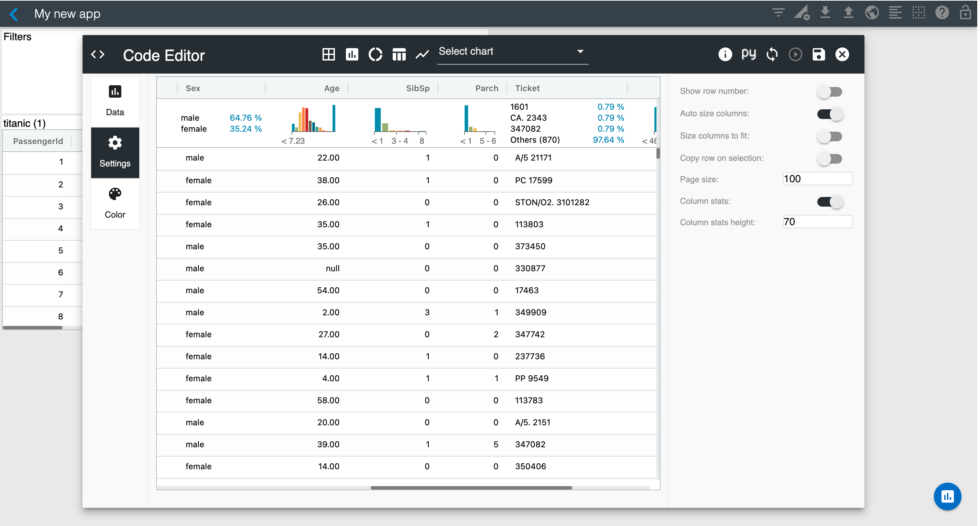This screenshot has width=980, height=526.
Task: Select the line chart icon
Action: (x=422, y=54)
